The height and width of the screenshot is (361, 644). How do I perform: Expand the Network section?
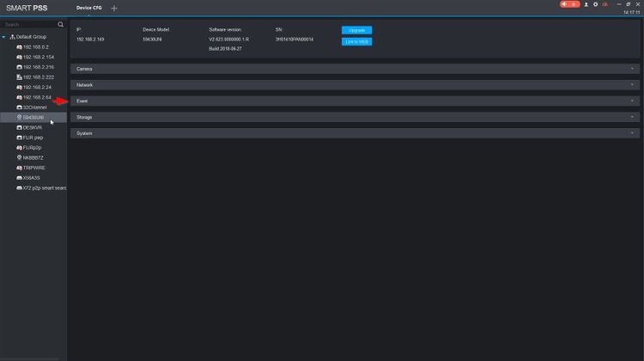[x=355, y=85]
